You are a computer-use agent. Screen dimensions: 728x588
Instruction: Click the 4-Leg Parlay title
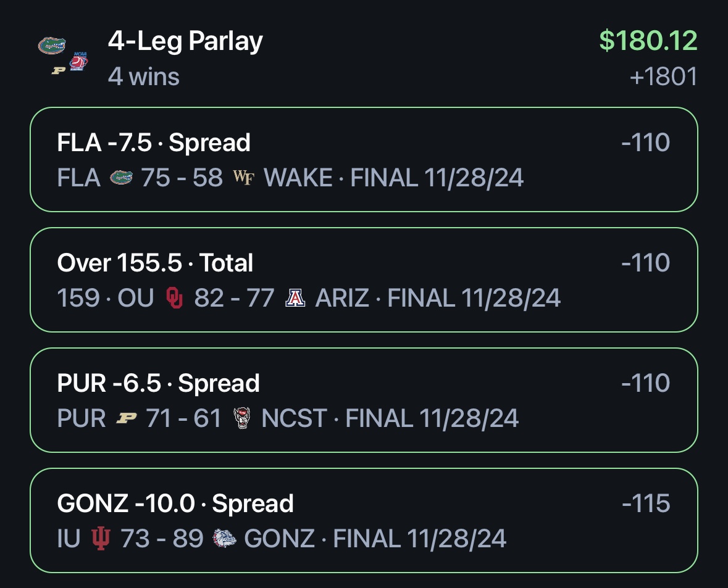pos(185,41)
